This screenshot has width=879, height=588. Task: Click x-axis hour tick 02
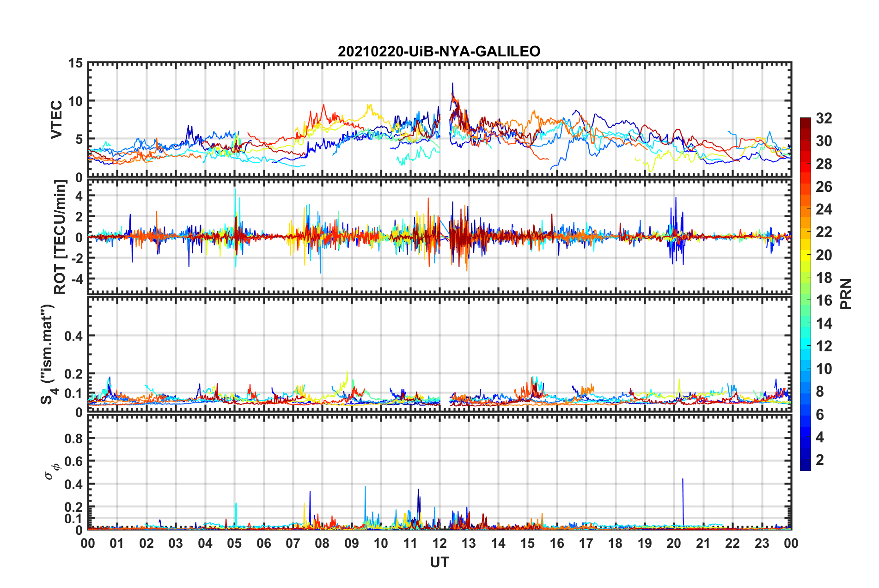click(x=146, y=543)
